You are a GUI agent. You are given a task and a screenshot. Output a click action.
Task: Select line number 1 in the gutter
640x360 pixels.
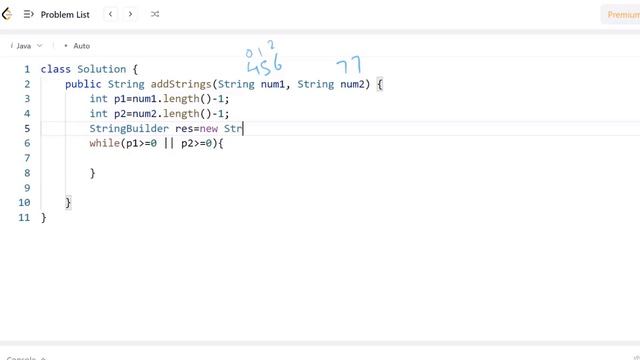tap(27, 69)
